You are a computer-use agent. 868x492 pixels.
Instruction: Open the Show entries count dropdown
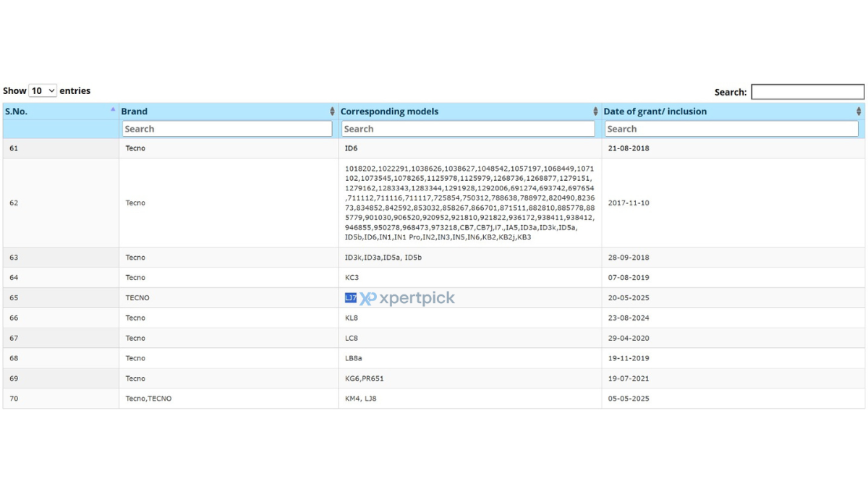(43, 91)
